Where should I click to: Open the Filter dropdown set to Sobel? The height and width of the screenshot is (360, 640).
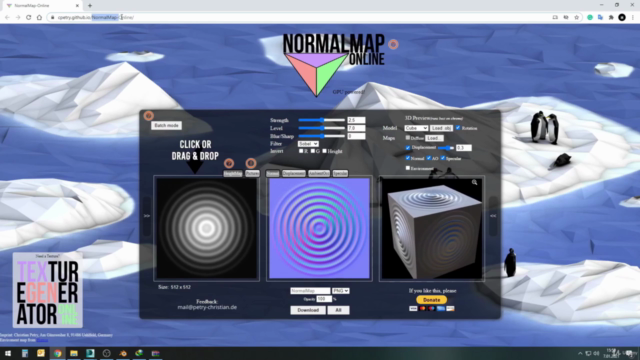(308, 144)
